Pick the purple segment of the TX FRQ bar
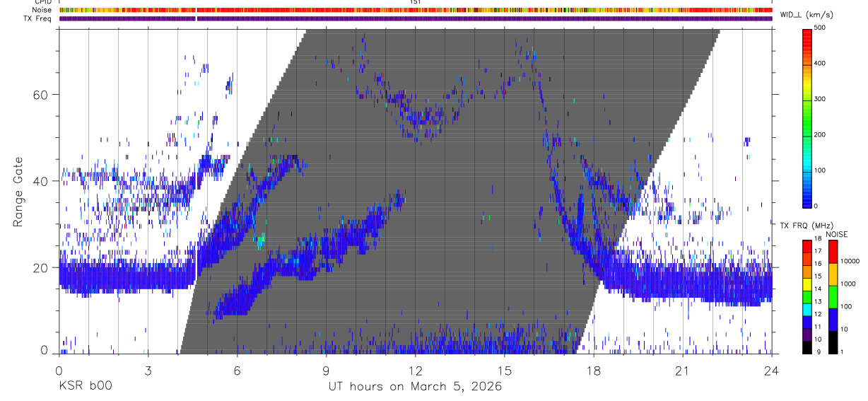 tap(807, 335)
